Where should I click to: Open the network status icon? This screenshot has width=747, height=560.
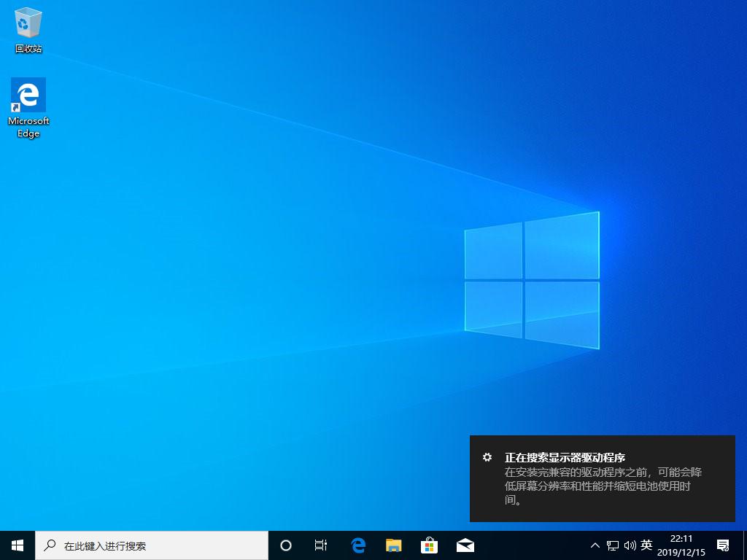[x=613, y=545]
